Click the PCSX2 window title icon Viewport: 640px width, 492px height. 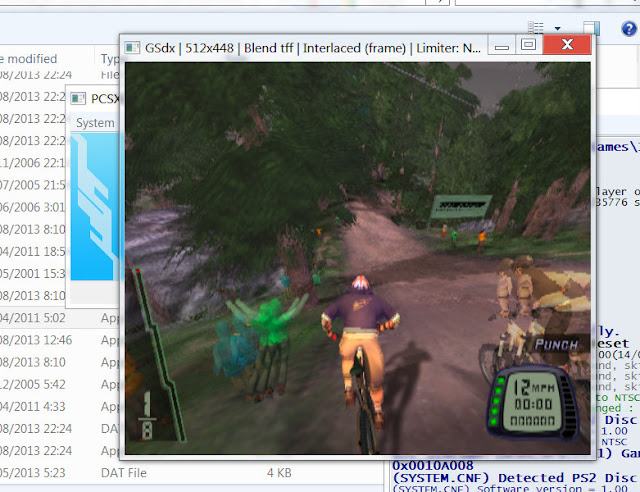(x=78, y=98)
